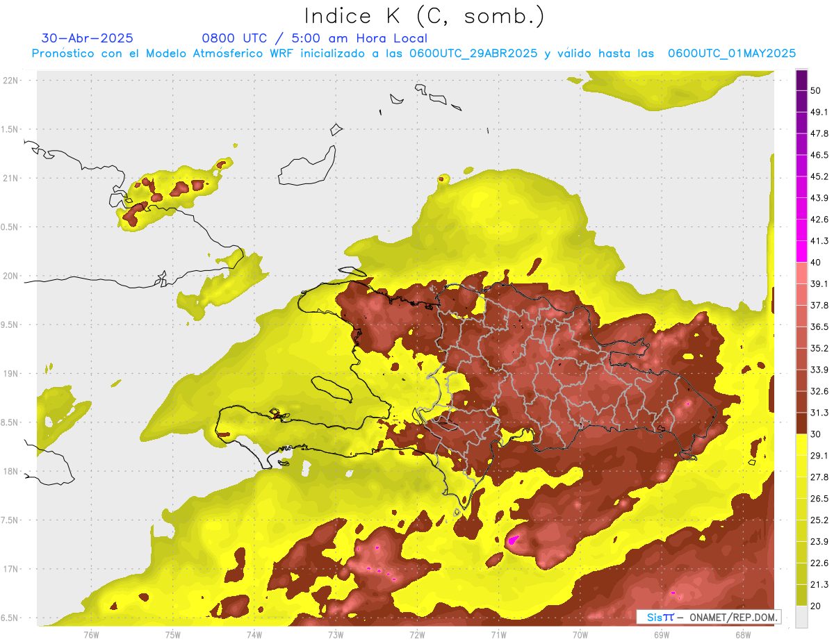Click the "22N" latitude label
834x644 pixels.
pos(10,81)
